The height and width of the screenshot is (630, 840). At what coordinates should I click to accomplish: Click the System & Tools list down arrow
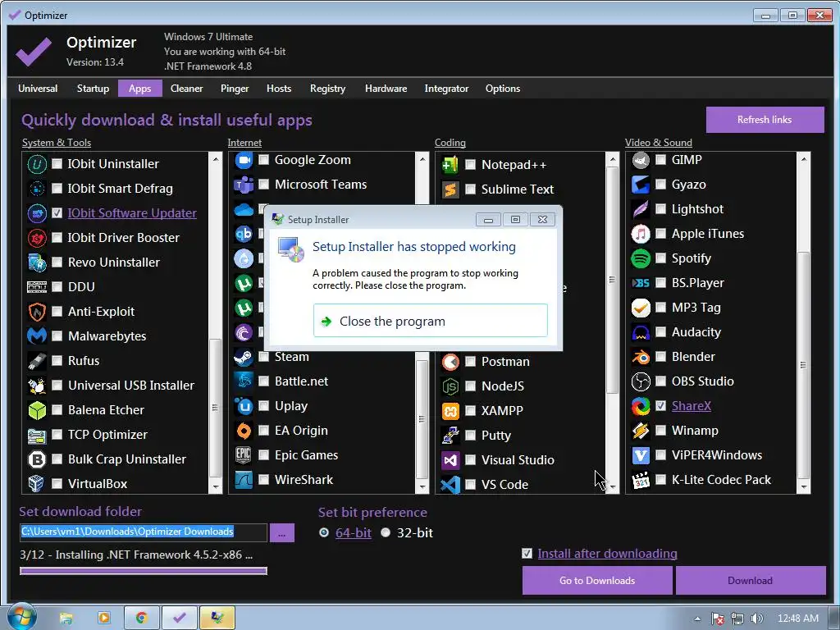coord(216,487)
